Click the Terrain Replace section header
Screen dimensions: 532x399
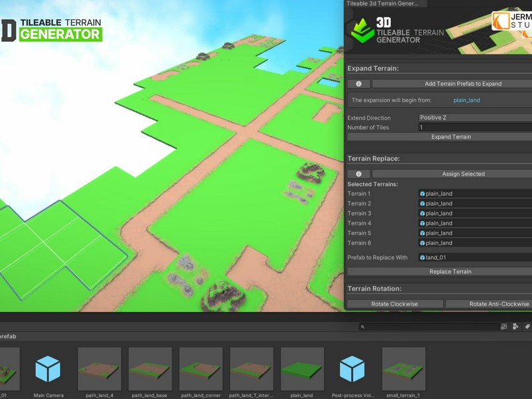[373, 159]
